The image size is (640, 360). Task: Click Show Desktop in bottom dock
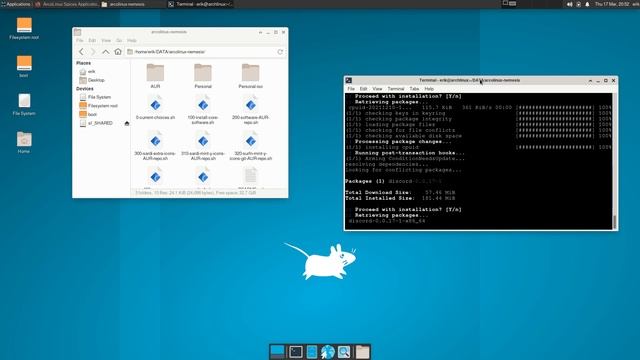277,351
